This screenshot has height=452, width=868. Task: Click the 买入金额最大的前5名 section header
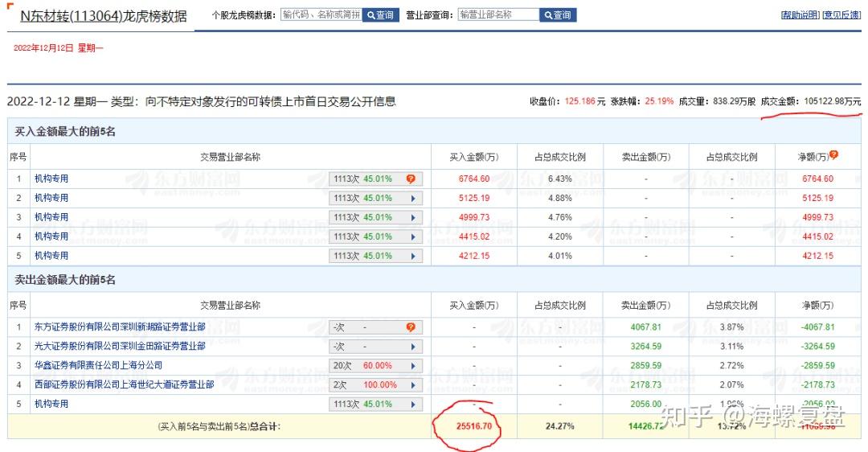[x=65, y=132]
